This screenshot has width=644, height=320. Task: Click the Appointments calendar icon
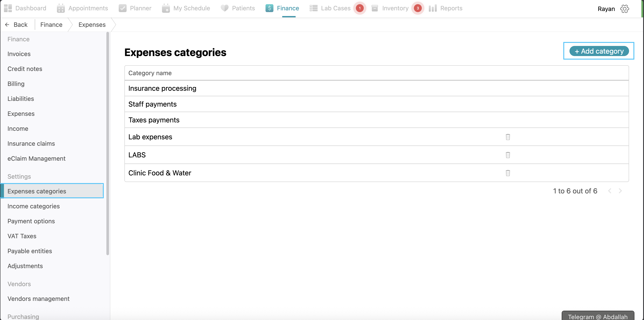(61, 8)
